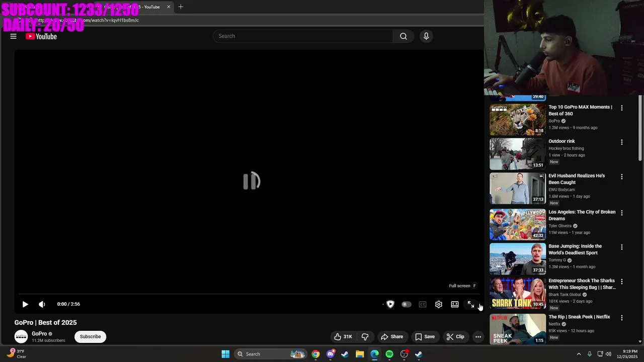
Task: Open File Explorer from the taskbar
Action: [360, 354]
